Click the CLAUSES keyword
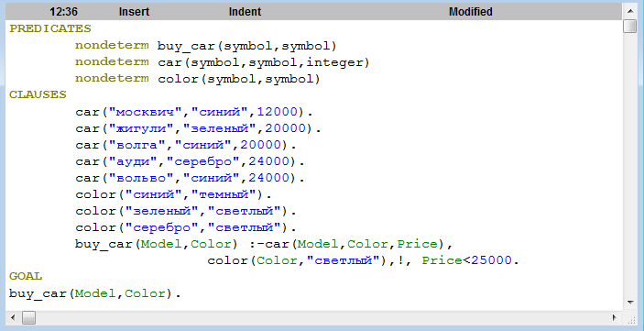The height and width of the screenshot is (331, 644). pyautogui.click(x=38, y=95)
